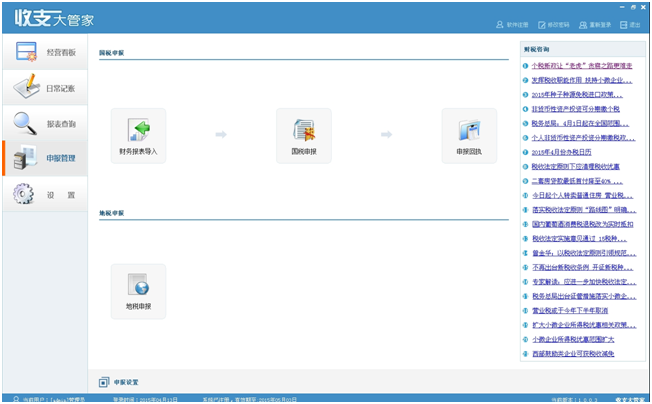Click the 国税申报 filing icon
Image resolution: width=652 pixels, height=404 pixels.
click(x=303, y=135)
